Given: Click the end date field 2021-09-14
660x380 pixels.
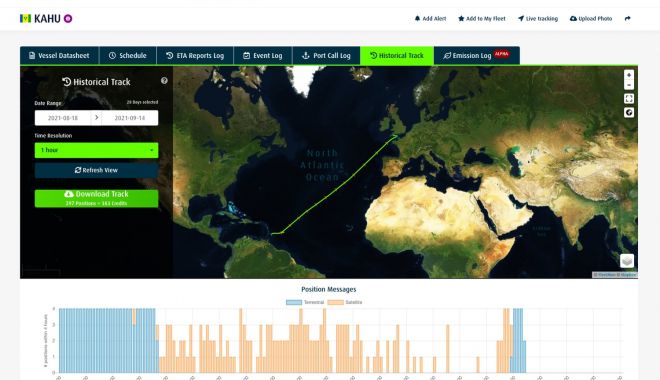Looking at the screenshot, I should [x=130, y=118].
